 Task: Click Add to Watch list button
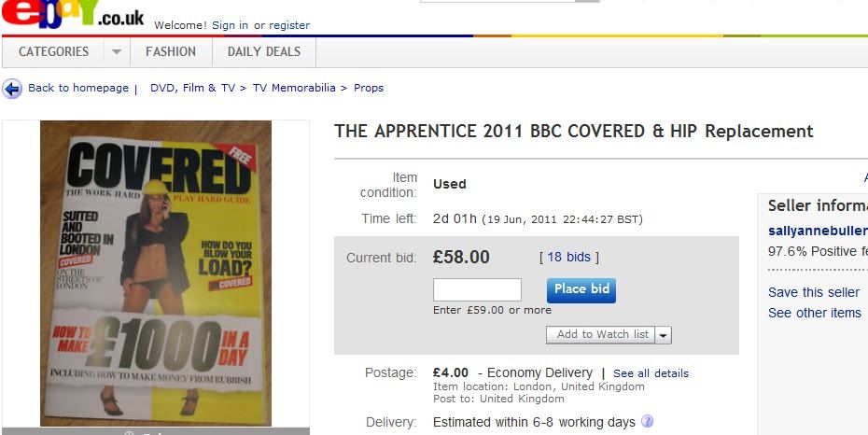601,335
